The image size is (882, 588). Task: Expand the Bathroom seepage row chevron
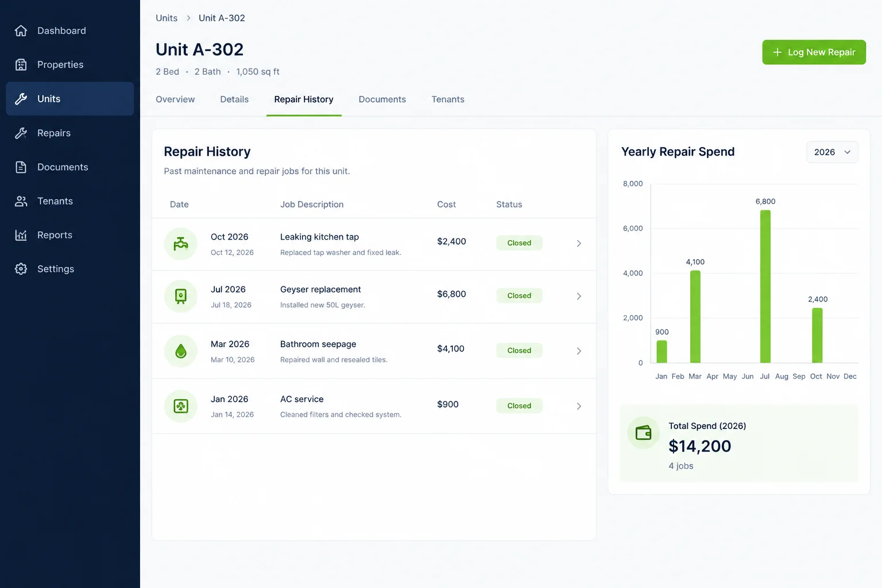point(579,351)
